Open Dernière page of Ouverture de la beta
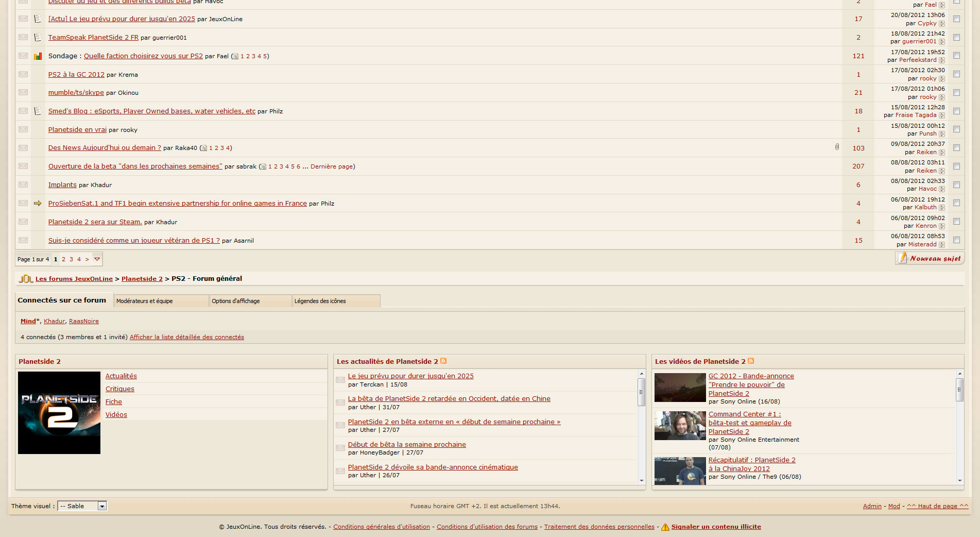Viewport: 980px width, 537px height. point(332,166)
